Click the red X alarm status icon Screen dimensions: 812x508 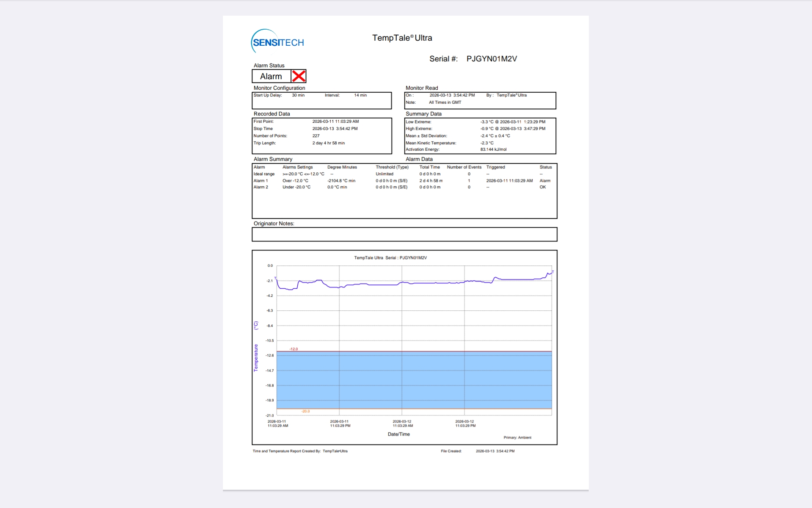[299, 76]
